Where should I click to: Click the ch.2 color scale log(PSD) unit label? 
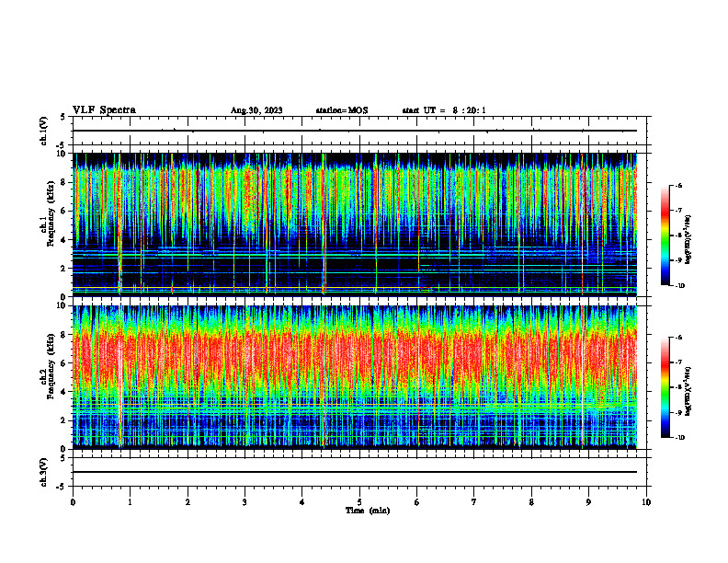click(x=688, y=391)
